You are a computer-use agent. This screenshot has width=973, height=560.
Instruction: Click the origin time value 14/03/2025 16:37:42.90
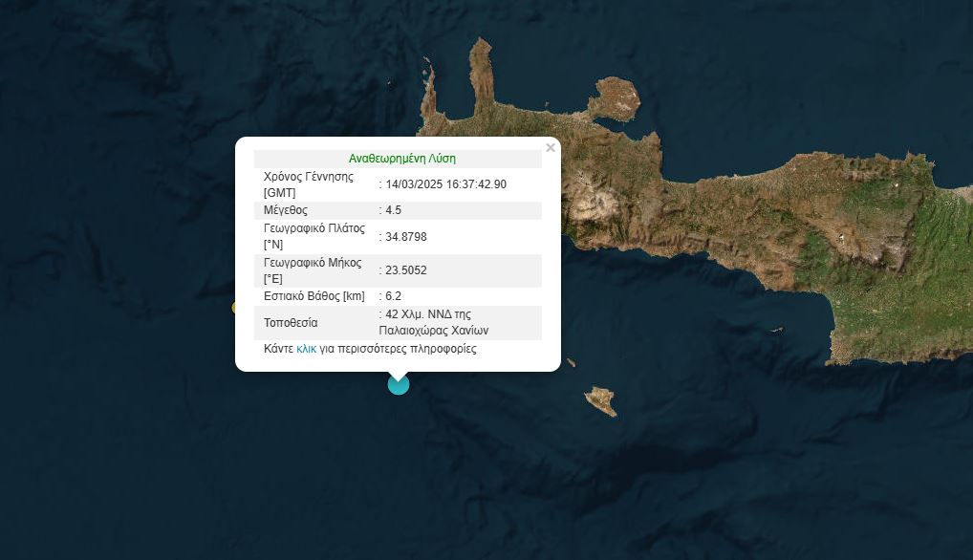tap(445, 184)
